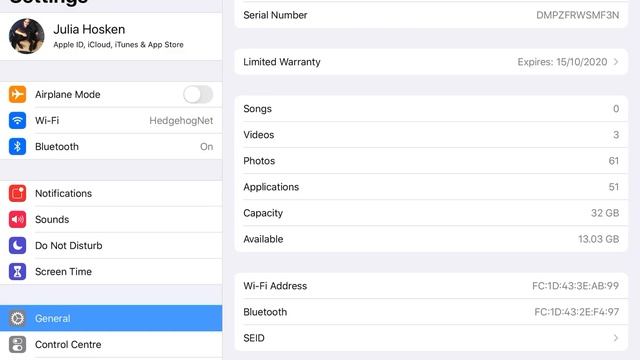This screenshot has width=640, height=360.
Task: Toggle the Airplane Mode switch
Action: pos(198,95)
